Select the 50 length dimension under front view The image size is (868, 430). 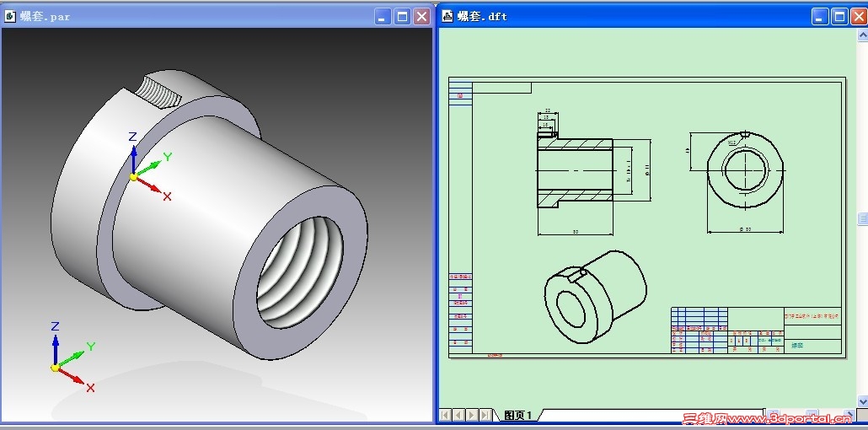tap(576, 232)
